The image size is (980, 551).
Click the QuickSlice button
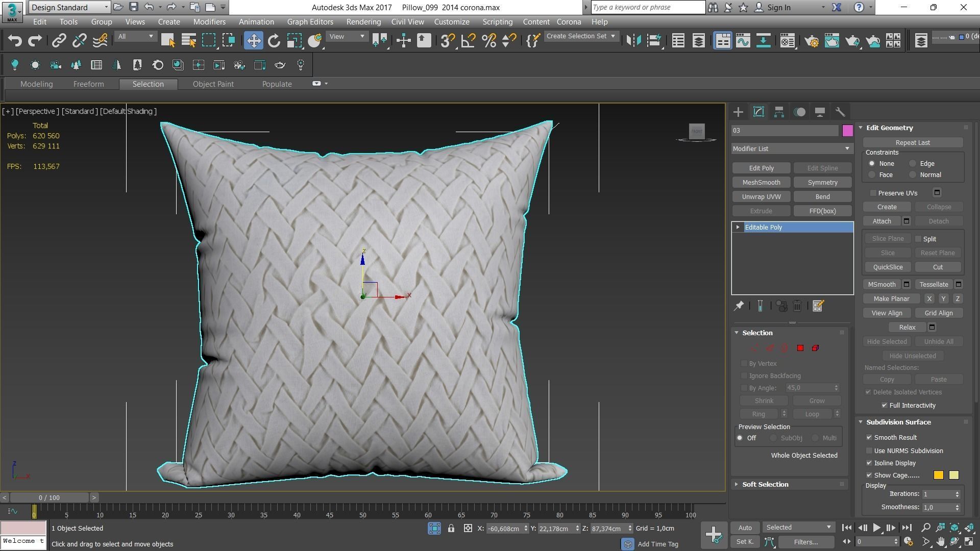pos(888,267)
